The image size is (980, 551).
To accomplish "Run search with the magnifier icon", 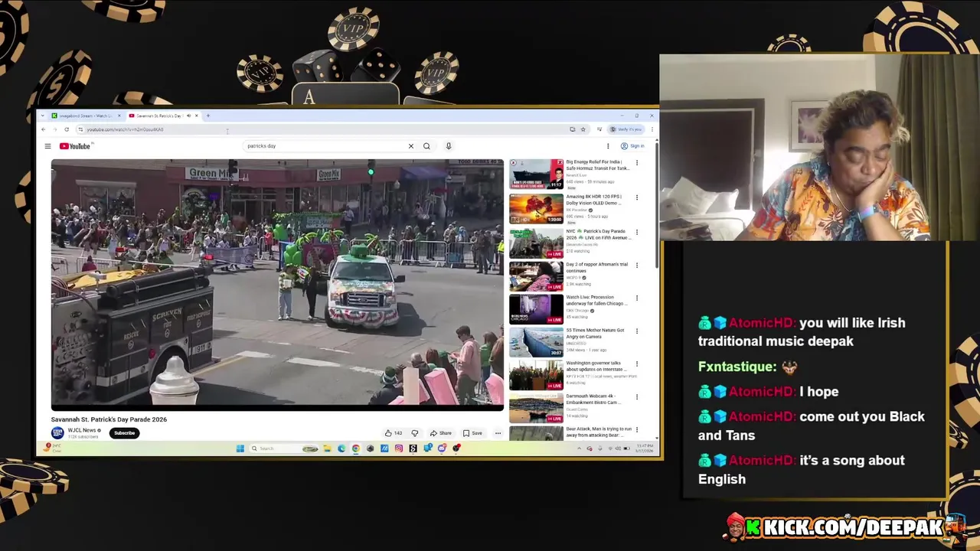I will (x=426, y=145).
